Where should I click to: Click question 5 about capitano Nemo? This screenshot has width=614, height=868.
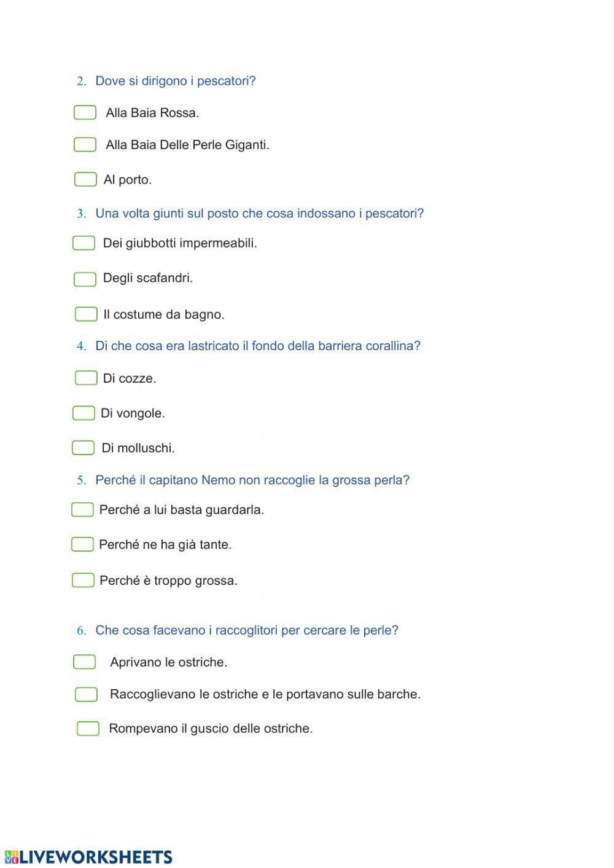[252, 480]
